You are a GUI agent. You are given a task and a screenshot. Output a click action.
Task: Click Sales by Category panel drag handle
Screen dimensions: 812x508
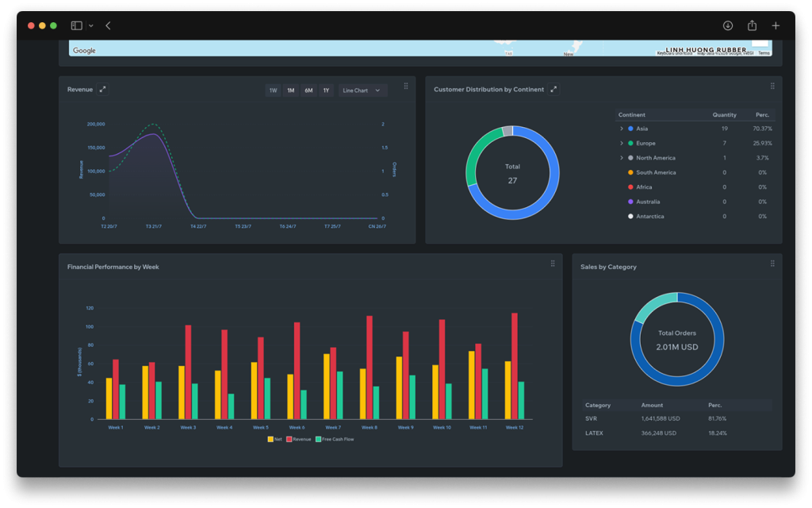(x=772, y=264)
